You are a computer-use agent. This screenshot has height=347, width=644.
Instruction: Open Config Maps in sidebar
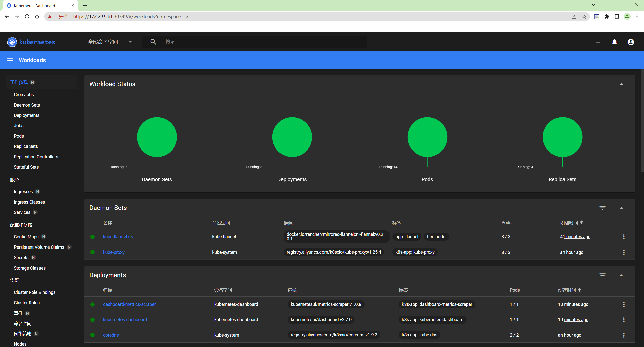(26, 237)
